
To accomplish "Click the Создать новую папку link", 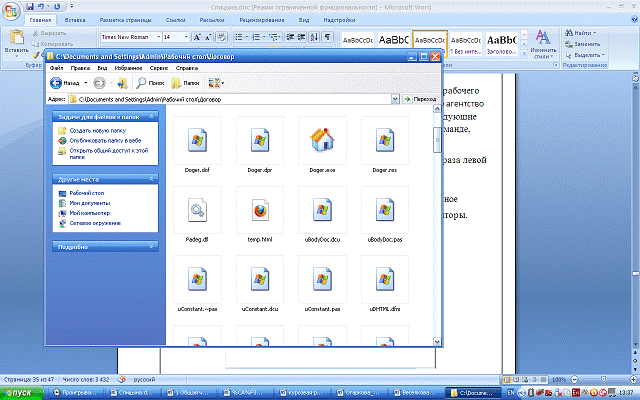I will [96, 131].
